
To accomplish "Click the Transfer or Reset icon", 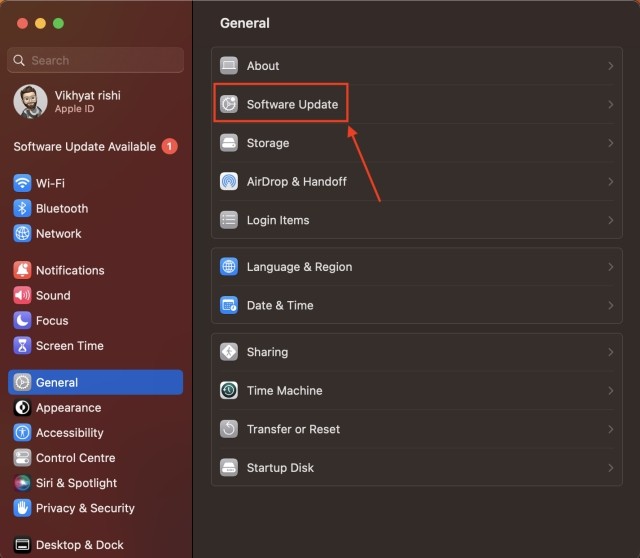I will point(229,429).
